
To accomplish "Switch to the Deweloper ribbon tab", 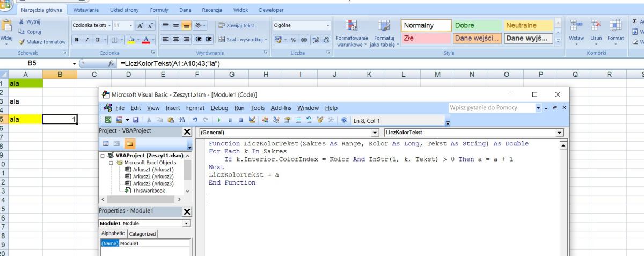I will coord(271,10).
